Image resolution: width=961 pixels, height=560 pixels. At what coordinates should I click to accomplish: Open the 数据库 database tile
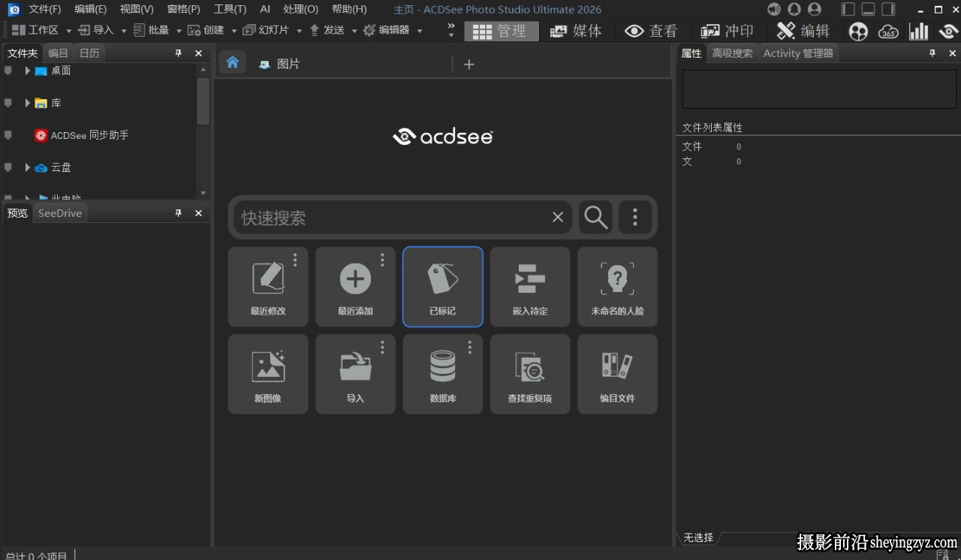[443, 374]
